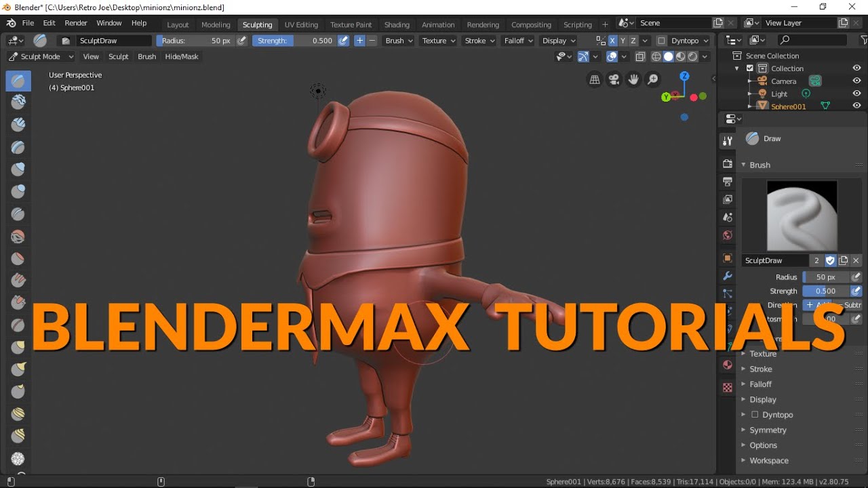The width and height of the screenshot is (868, 488).
Task: Open the Material properties tab
Action: pyautogui.click(x=728, y=365)
